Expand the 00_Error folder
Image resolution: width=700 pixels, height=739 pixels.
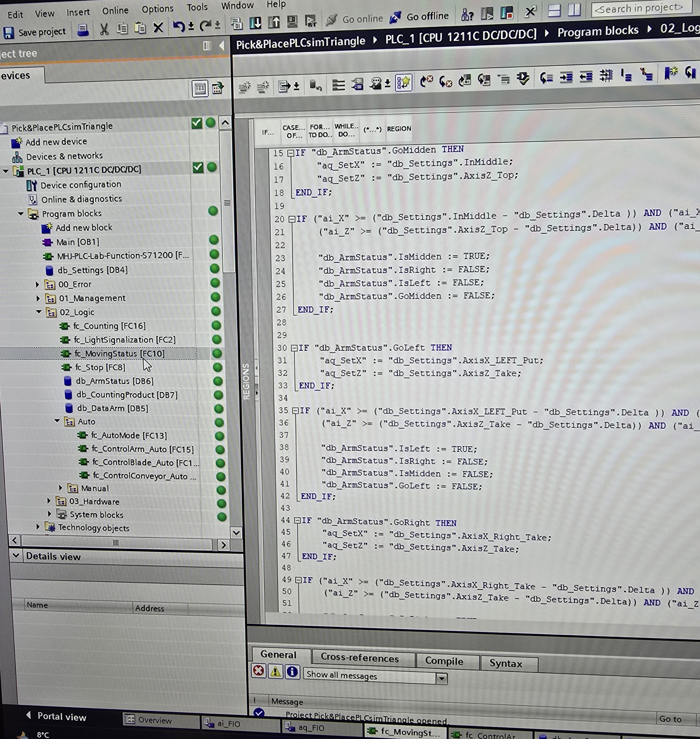[x=37, y=284]
